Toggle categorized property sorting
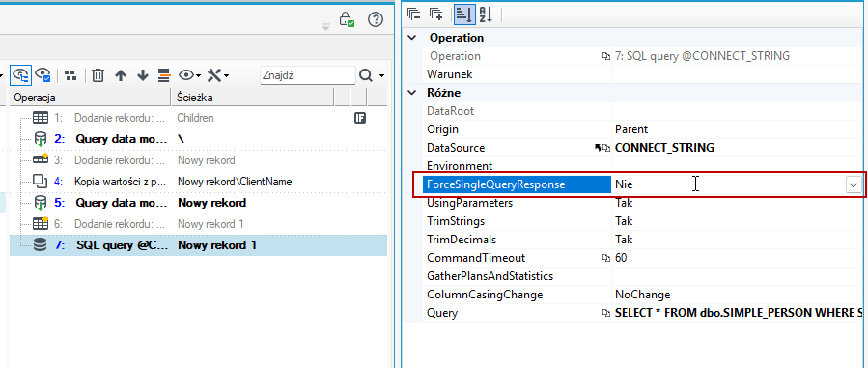This screenshot has width=868, height=368. (x=463, y=14)
